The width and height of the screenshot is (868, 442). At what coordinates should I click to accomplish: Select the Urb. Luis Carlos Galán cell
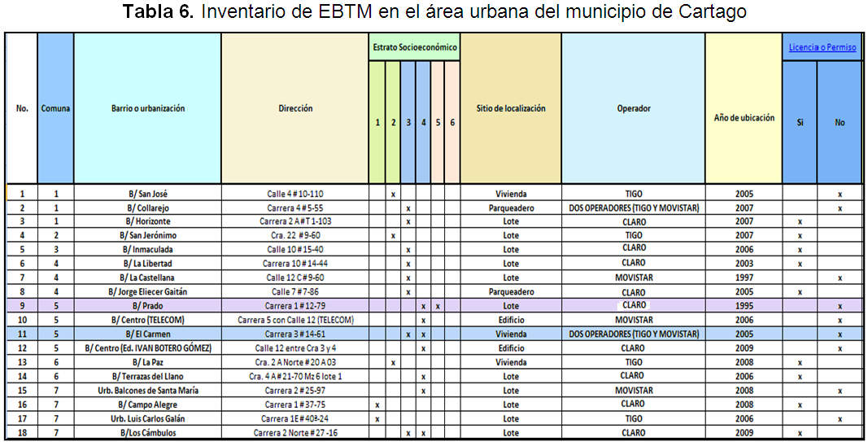pyautogui.click(x=148, y=418)
